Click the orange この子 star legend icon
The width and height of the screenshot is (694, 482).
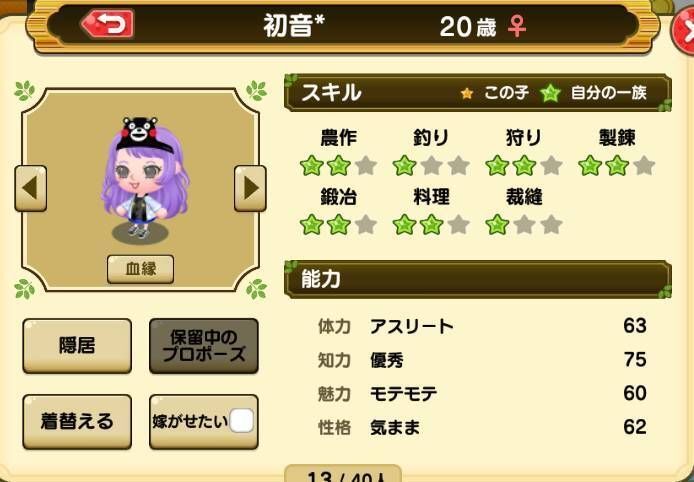coord(467,93)
